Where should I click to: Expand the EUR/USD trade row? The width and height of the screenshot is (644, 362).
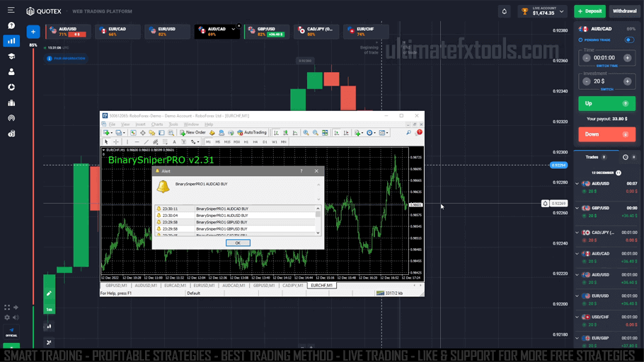tap(577, 296)
